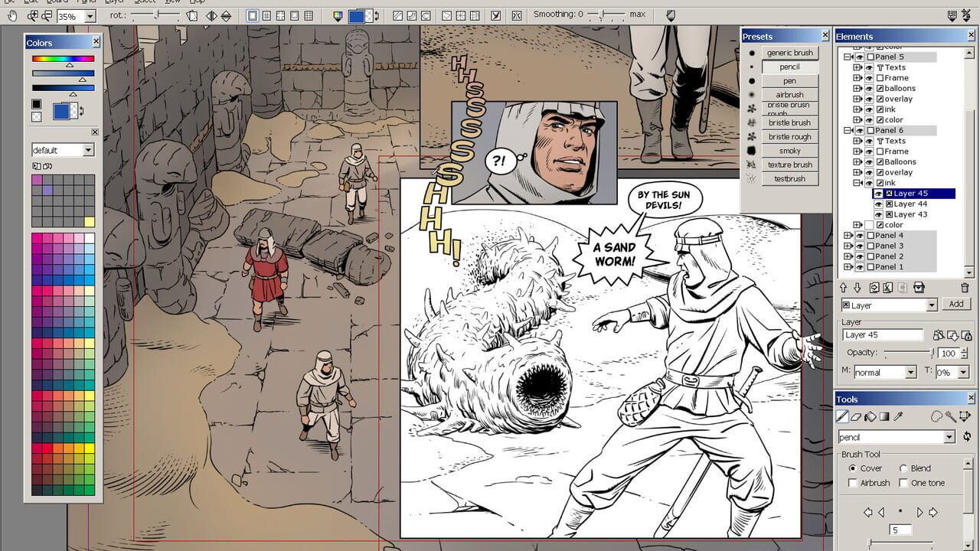Select the eraser tool in Tools

(x=857, y=417)
